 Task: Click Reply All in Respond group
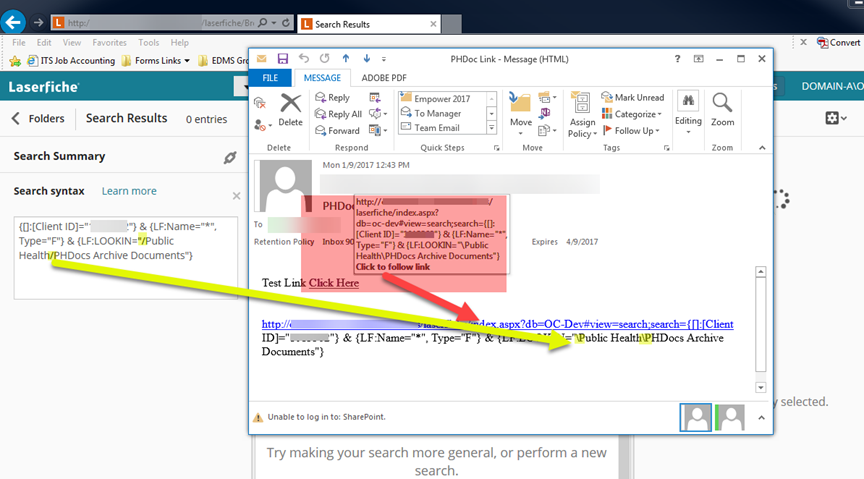coord(338,114)
